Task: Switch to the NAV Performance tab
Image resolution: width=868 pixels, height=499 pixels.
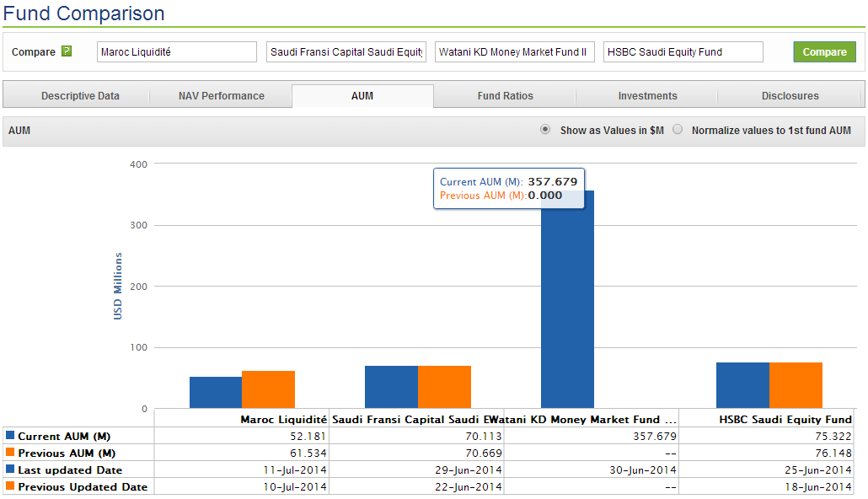Action: (222, 96)
